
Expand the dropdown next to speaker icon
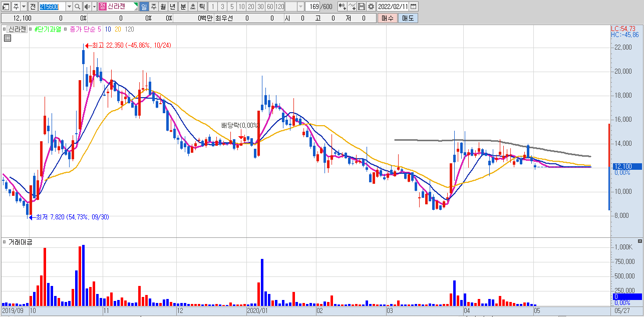[x=94, y=7]
